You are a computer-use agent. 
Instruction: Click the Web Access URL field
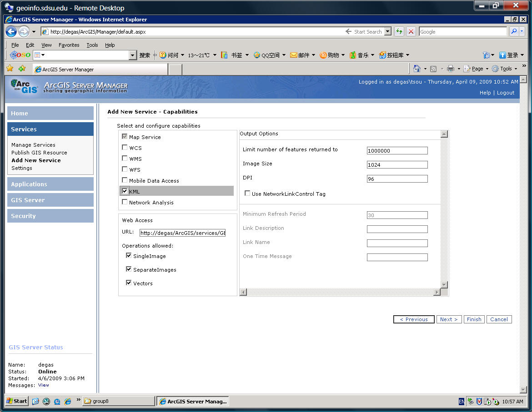pyautogui.click(x=182, y=233)
